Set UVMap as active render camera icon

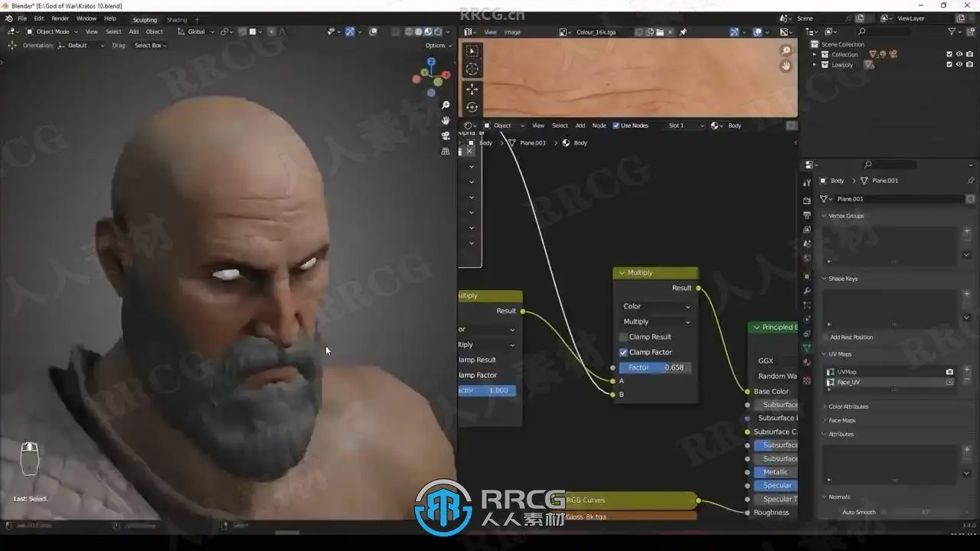949,372
